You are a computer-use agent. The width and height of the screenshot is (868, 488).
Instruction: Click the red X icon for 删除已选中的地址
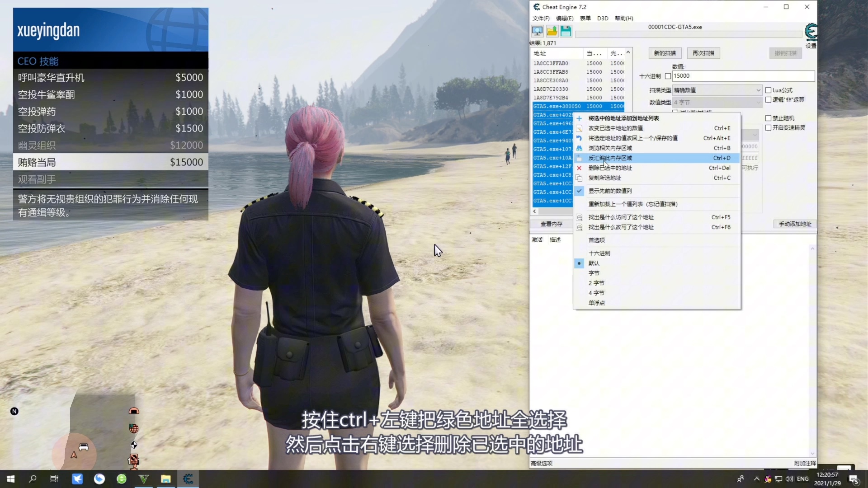pyautogui.click(x=579, y=168)
